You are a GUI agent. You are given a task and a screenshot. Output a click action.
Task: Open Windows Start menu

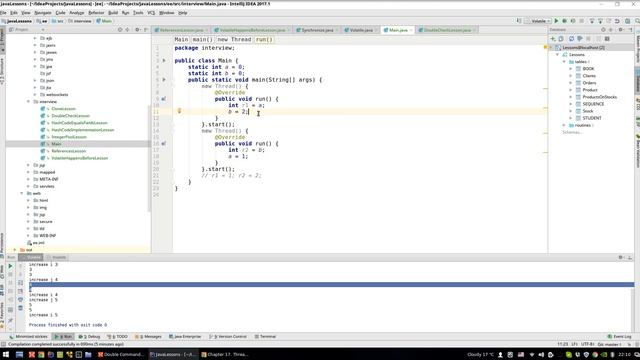(x=6, y=354)
